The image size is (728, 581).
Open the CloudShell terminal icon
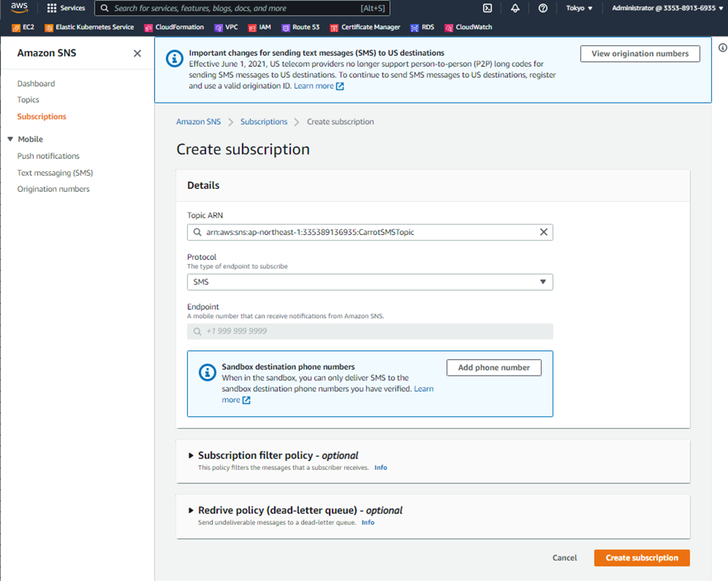click(487, 8)
